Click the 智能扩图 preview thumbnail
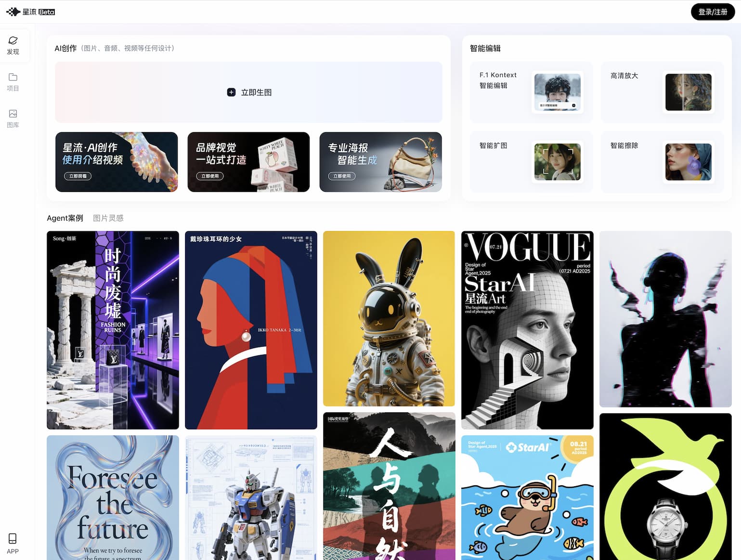Image resolution: width=741 pixels, height=560 pixels. click(x=557, y=162)
